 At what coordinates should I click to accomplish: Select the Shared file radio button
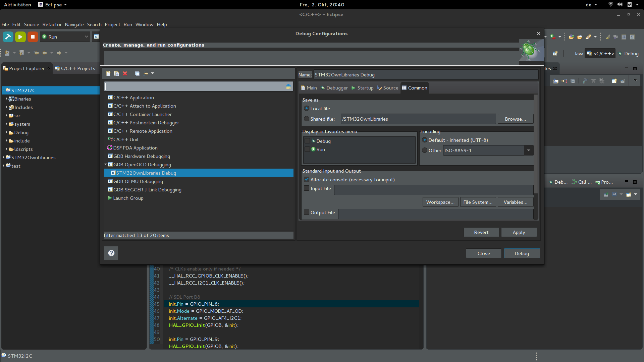click(307, 119)
